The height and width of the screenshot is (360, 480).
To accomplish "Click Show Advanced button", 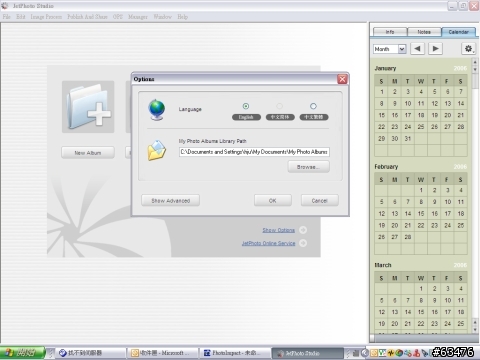I will point(170,201).
